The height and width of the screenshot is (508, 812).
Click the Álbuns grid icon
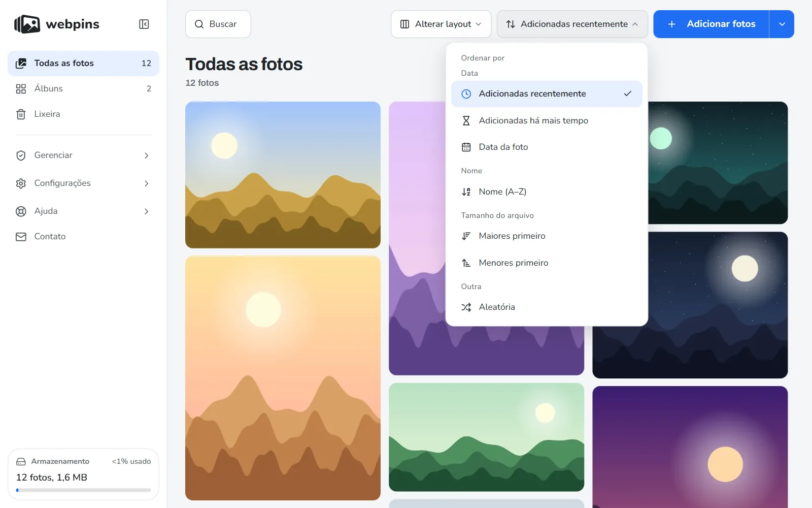click(21, 89)
